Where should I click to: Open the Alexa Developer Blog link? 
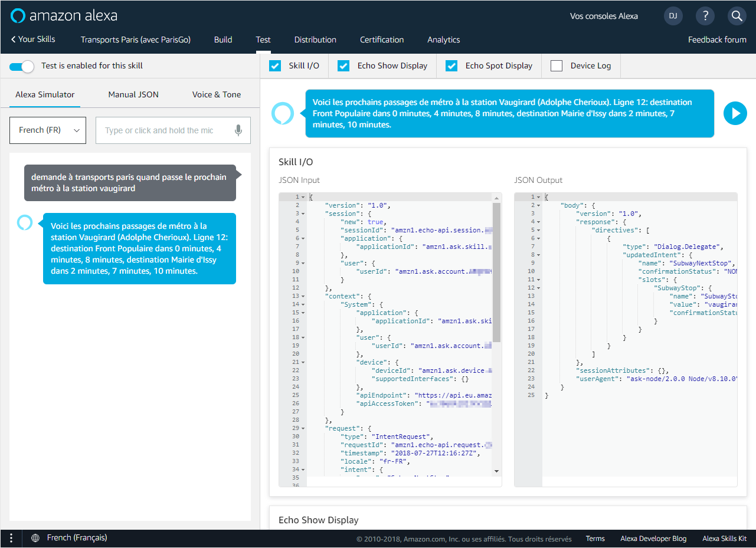coord(653,539)
